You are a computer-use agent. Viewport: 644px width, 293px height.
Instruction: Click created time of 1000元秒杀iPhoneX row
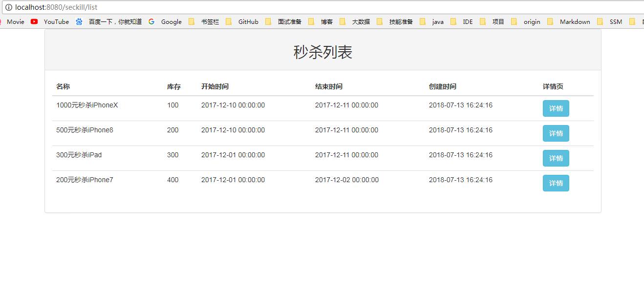[461, 105]
